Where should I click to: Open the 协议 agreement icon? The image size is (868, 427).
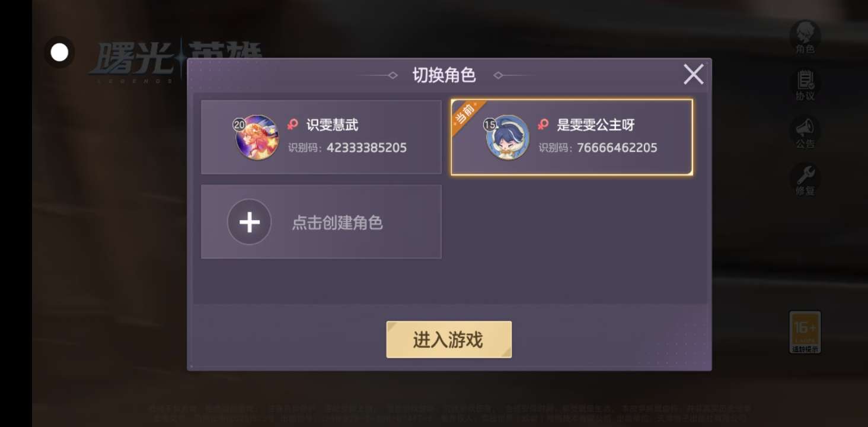point(805,84)
